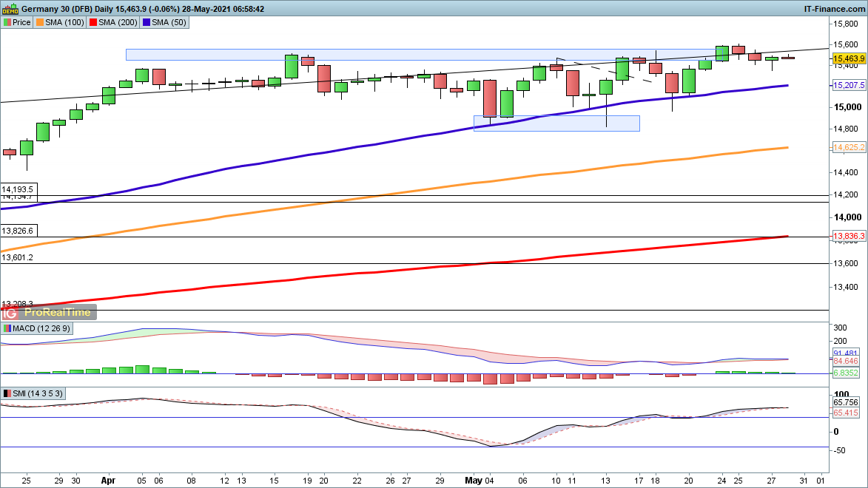The width and height of the screenshot is (868, 488).
Task: Select the 14,193.5 horizontal support line label
Action: pos(18,189)
